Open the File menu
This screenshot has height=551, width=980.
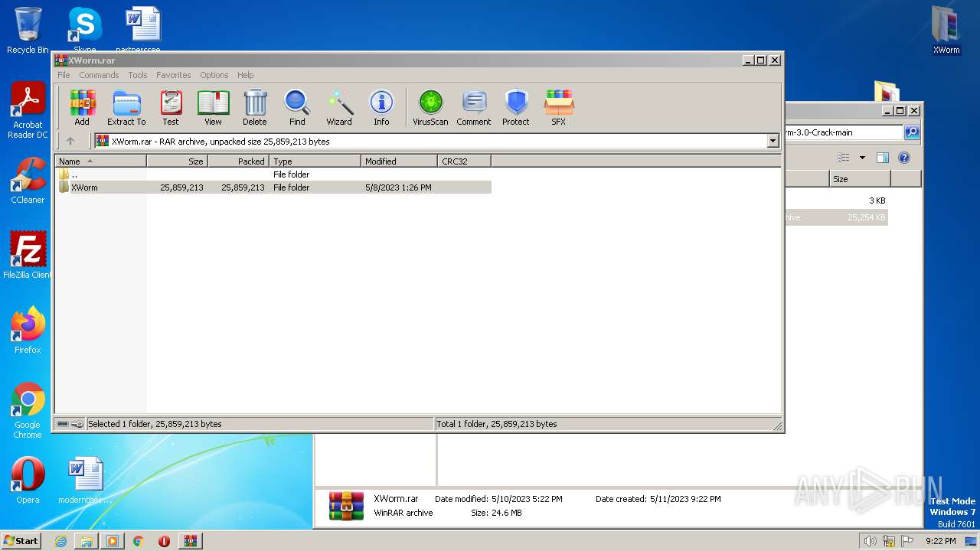click(64, 75)
